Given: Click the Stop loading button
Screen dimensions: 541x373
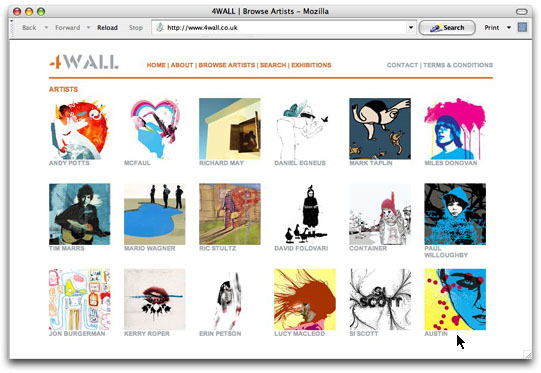Looking at the screenshot, I should tap(136, 28).
